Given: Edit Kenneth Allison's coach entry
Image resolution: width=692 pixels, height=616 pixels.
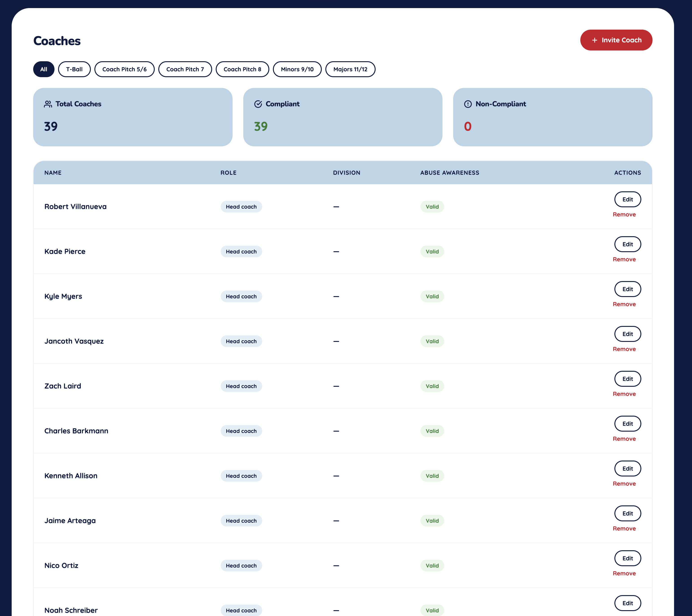Looking at the screenshot, I should tap(627, 469).
